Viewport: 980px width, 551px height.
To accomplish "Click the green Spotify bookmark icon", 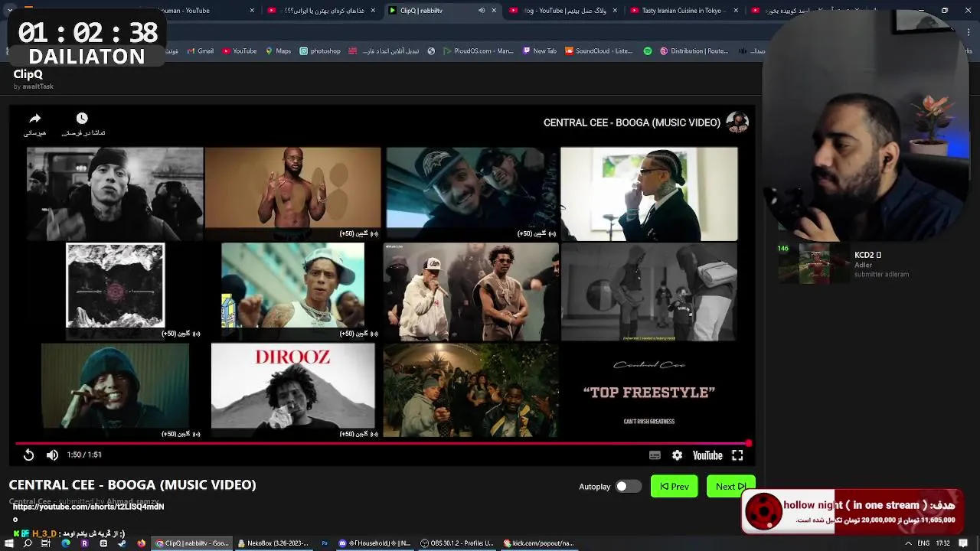I will coord(648,51).
